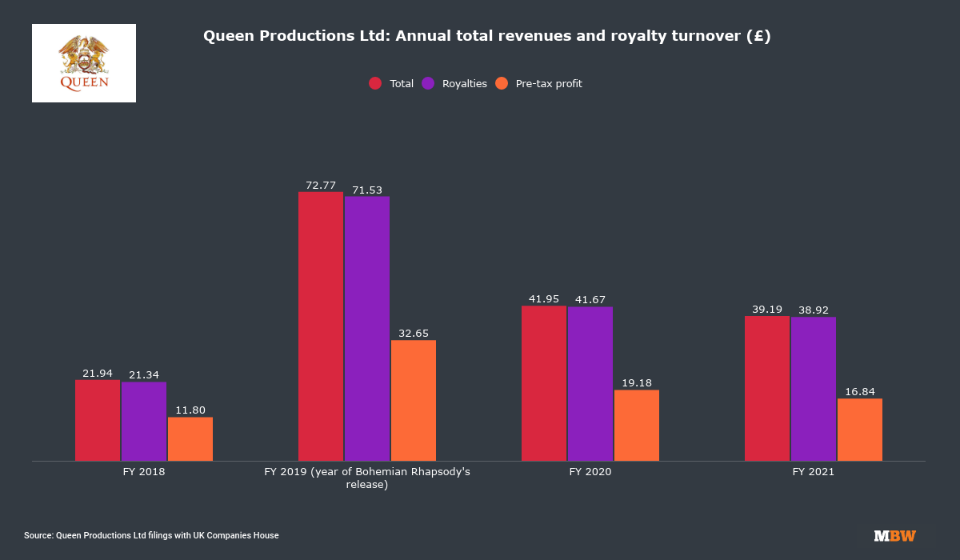Click the Queen crest logo image
This screenshot has width=960, height=560.
click(x=84, y=63)
